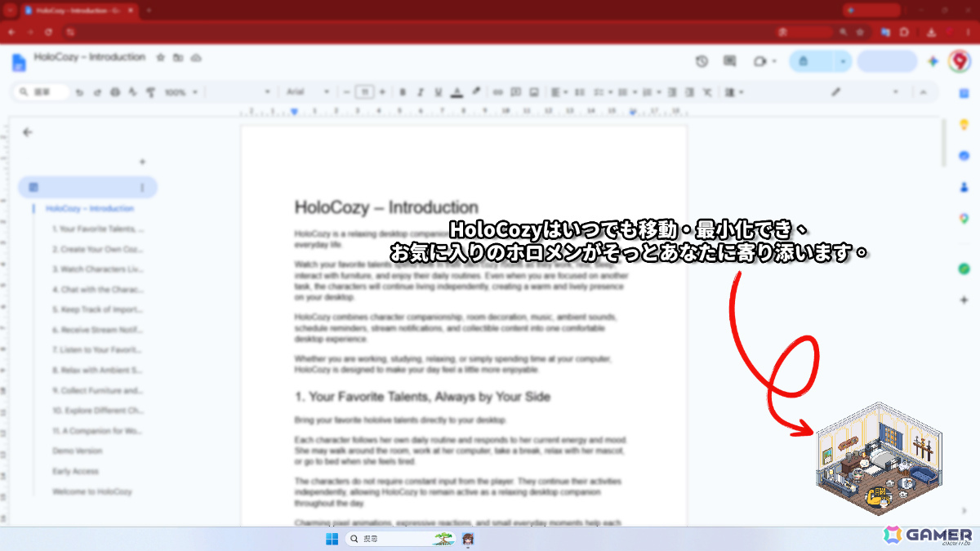980x551 pixels.
Task: Open line and paragraph spacing
Action: point(581,92)
